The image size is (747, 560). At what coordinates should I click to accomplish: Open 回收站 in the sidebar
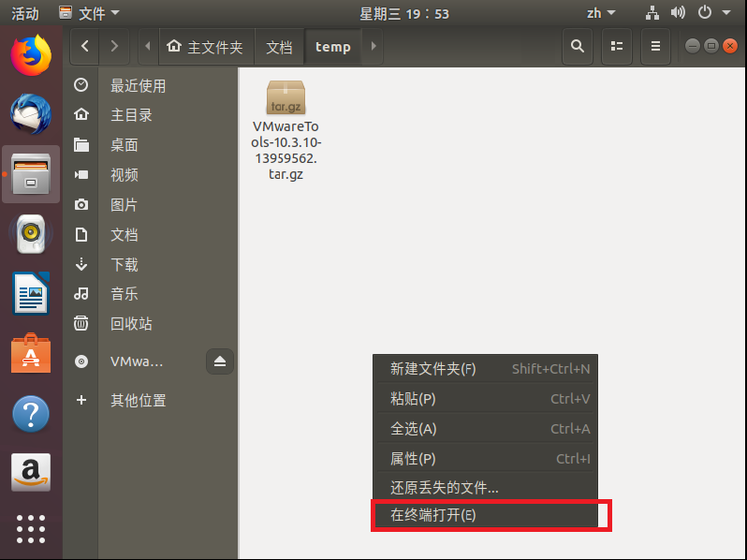click(131, 324)
